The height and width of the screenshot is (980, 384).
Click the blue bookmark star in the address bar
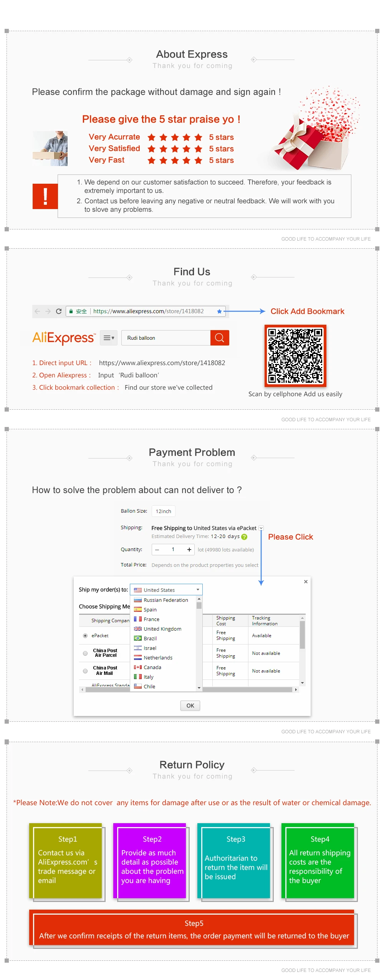tap(219, 311)
